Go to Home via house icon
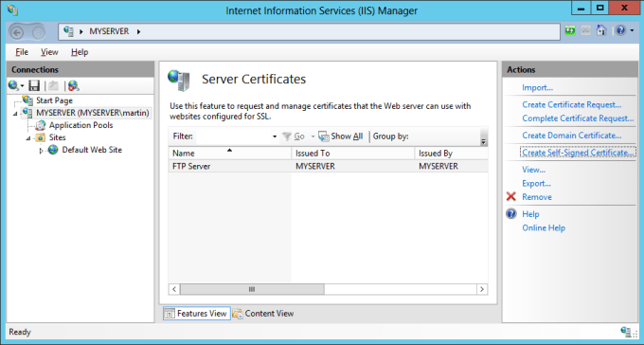 601,30
